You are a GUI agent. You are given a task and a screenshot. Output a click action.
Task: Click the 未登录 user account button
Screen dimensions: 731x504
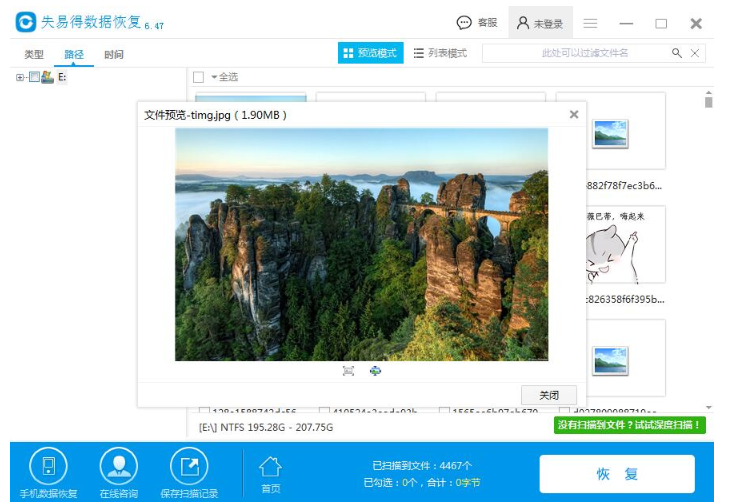(x=540, y=23)
